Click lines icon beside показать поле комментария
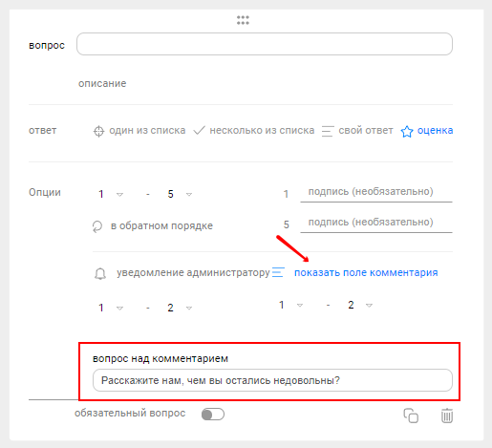The width and height of the screenshot is (492, 448). (278, 272)
